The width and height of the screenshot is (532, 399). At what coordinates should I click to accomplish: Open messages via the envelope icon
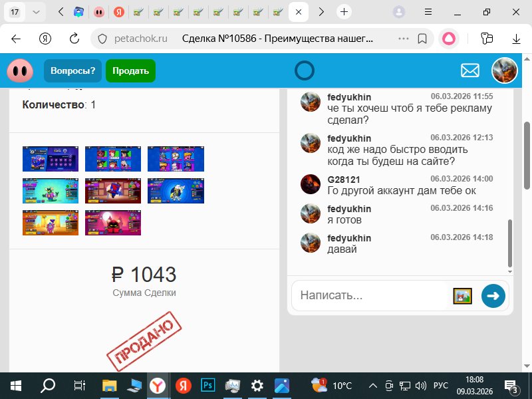470,70
